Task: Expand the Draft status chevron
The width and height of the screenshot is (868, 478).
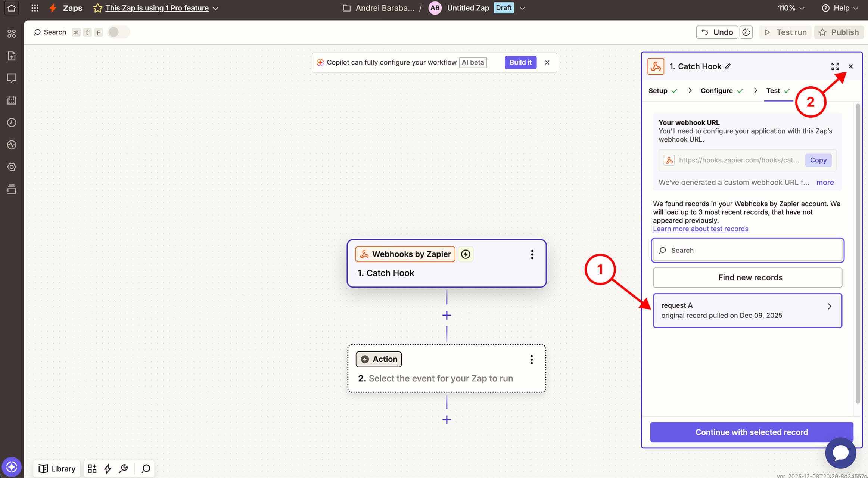Action: [x=522, y=8]
